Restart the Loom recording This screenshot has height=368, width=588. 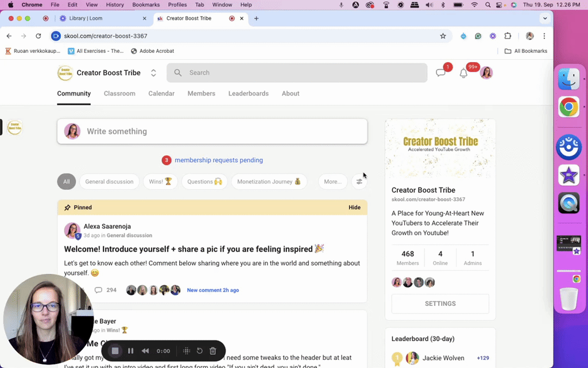click(x=199, y=351)
